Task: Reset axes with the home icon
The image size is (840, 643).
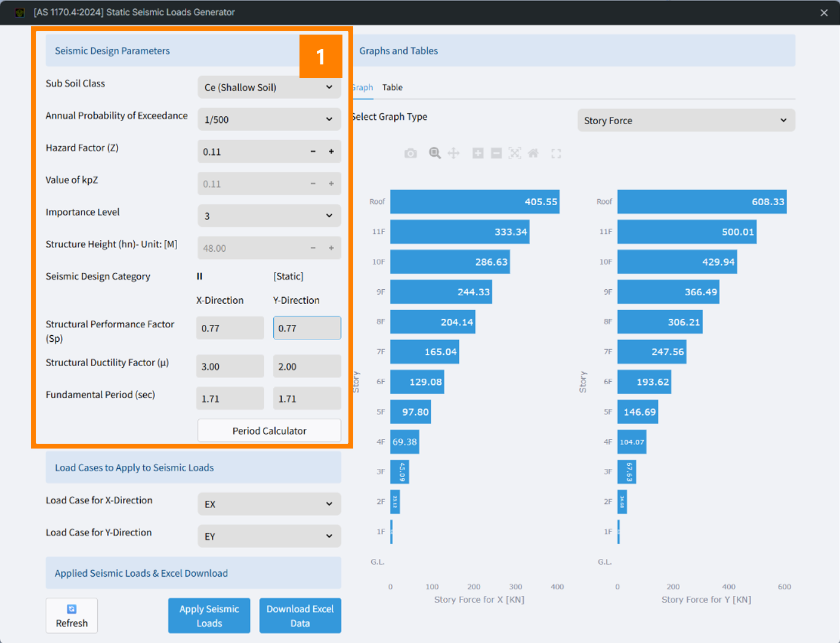Action: (533, 153)
